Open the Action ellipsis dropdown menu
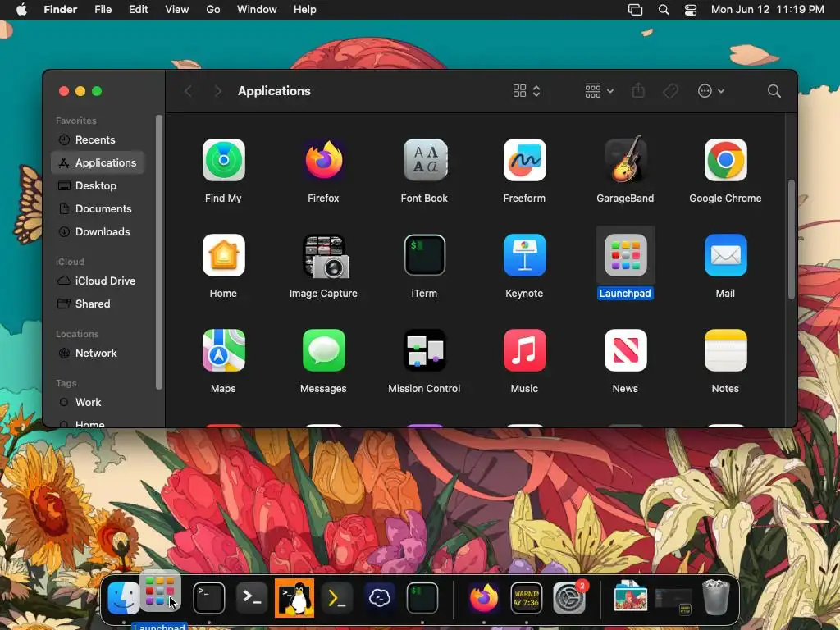Viewport: 840px width, 630px height. (x=711, y=91)
